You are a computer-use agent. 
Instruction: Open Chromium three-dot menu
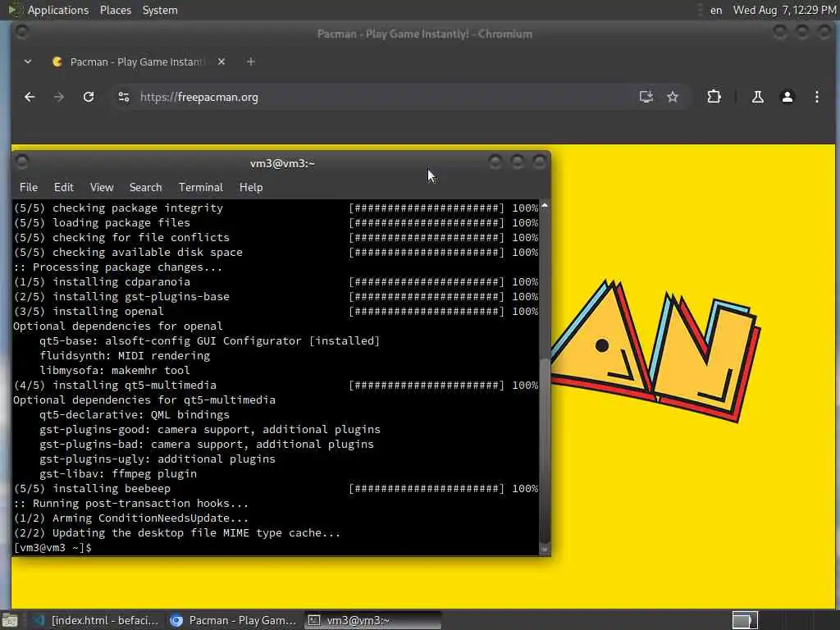(x=816, y=97)
